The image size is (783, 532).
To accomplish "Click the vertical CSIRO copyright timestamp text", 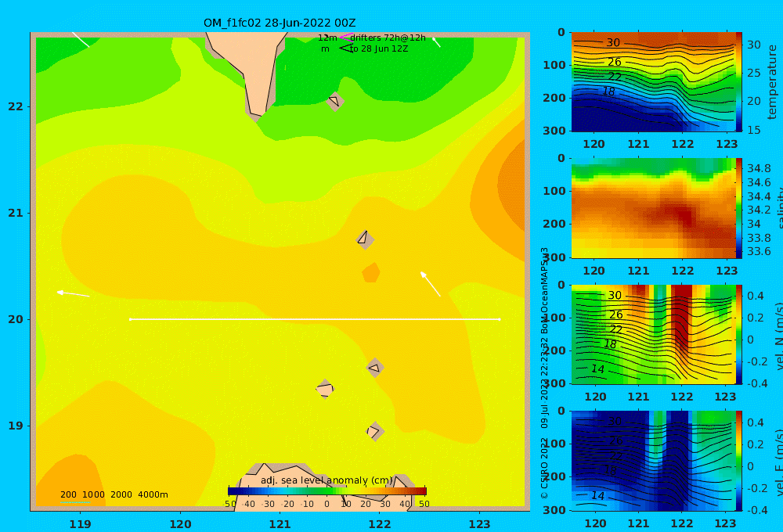I will tap(545, 373).
